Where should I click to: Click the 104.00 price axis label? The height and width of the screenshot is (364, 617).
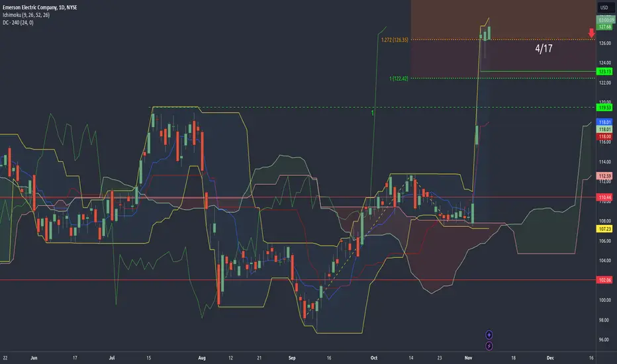[605, 260]
